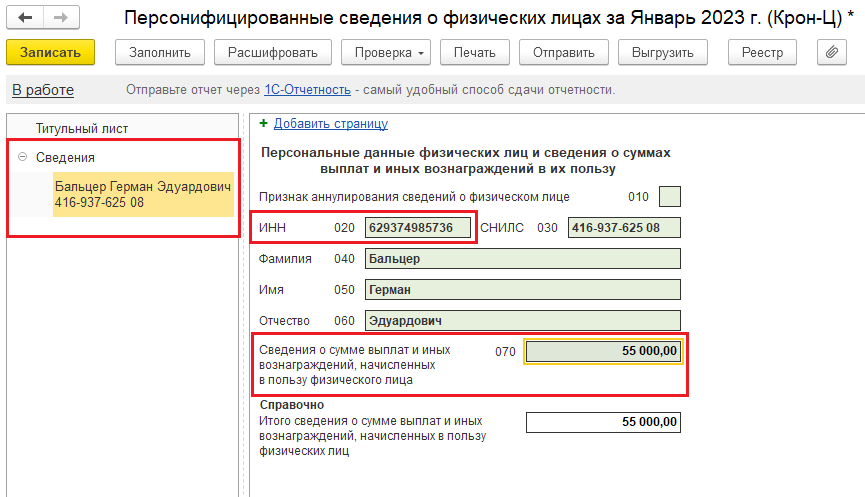This screenshot has height=497, width=865.
Task: Click the payments sum field in line 070
Action: 603,351
